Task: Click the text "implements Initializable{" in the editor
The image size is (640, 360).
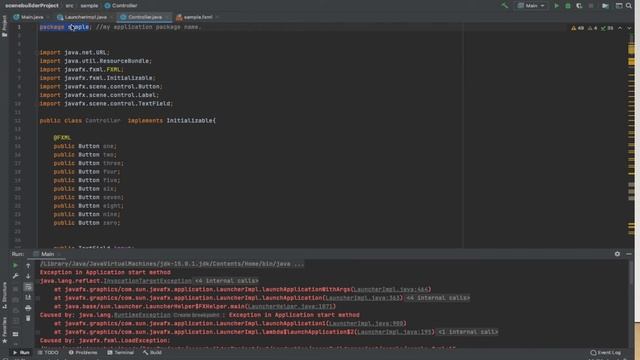Action: point(172,120)
